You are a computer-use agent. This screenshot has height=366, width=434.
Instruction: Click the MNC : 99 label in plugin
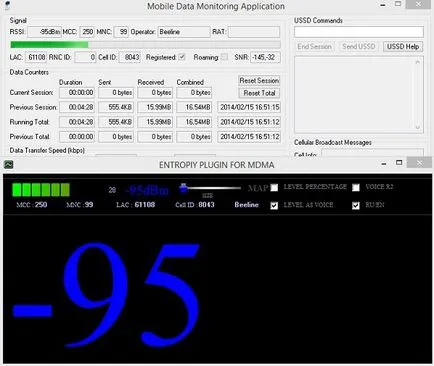click(79, 205)
